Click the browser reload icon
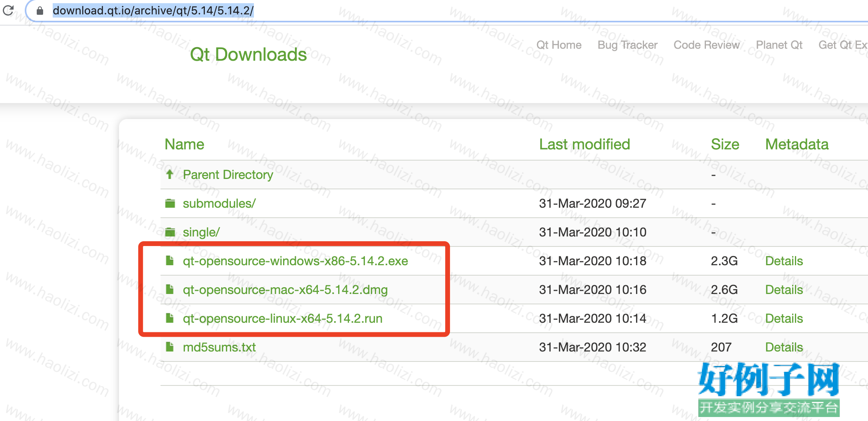Screen dimensions: 868x421 pyautogui.click(x=8, y=10)
